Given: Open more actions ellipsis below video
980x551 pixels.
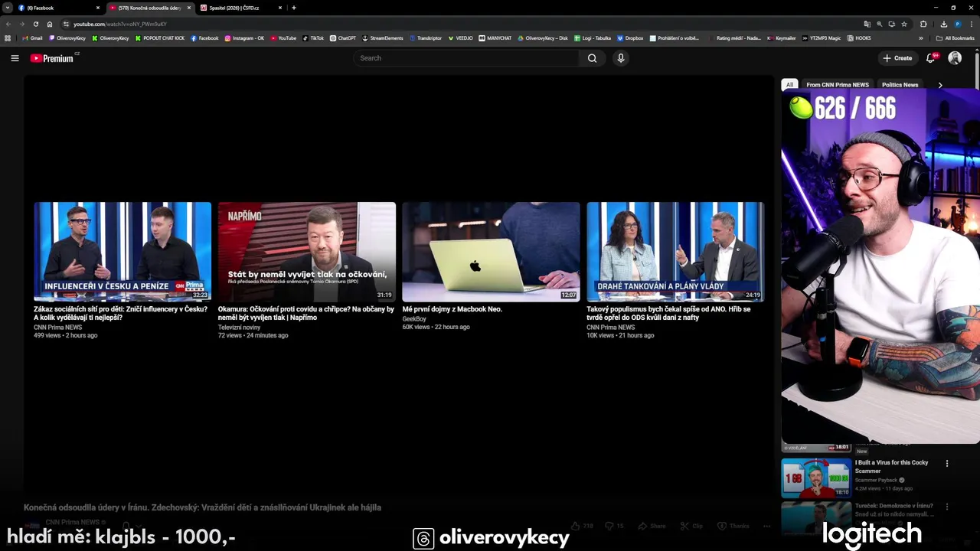Looking at the screenshot, I should point(766,526).
